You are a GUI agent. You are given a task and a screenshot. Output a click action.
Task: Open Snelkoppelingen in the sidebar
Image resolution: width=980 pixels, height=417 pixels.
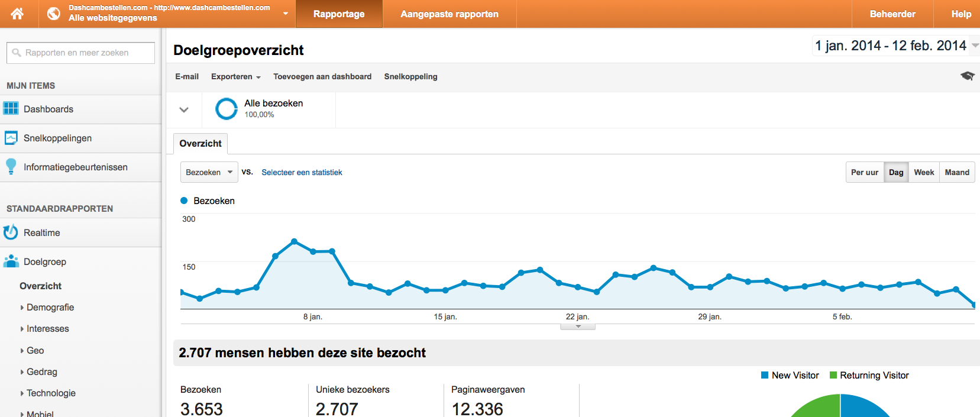[x=80, y=138]
